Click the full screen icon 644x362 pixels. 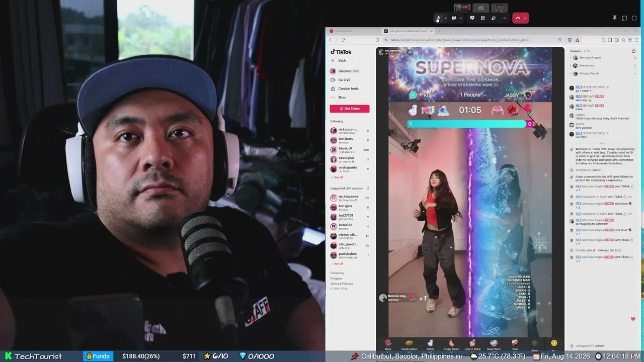coord(635,18)
